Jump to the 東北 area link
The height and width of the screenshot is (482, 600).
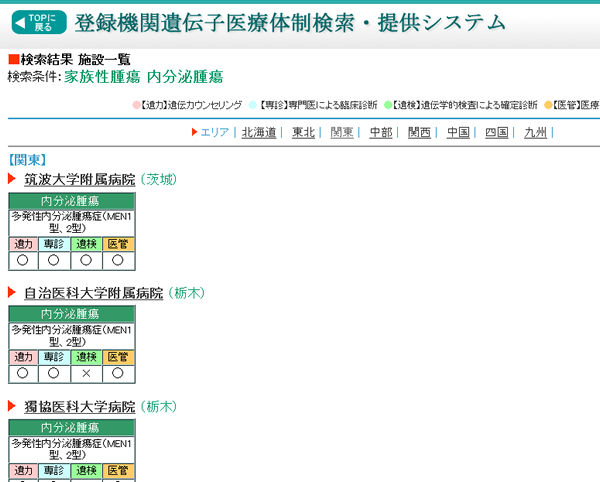tap(303, 132)
